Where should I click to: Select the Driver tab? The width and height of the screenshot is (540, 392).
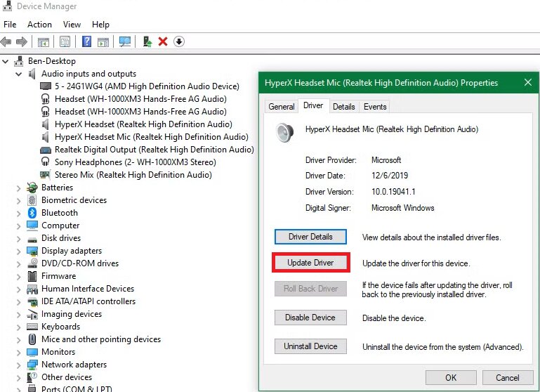(313, 106)
